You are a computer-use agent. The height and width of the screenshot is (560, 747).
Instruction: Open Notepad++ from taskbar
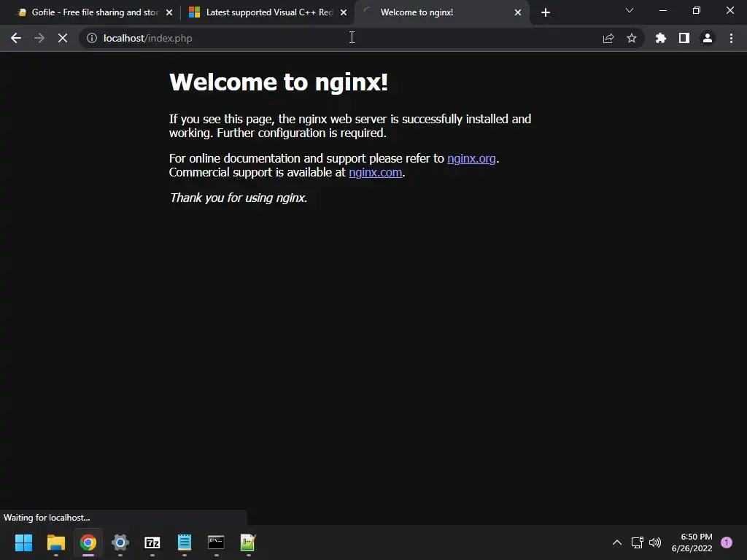pos(248,542)
